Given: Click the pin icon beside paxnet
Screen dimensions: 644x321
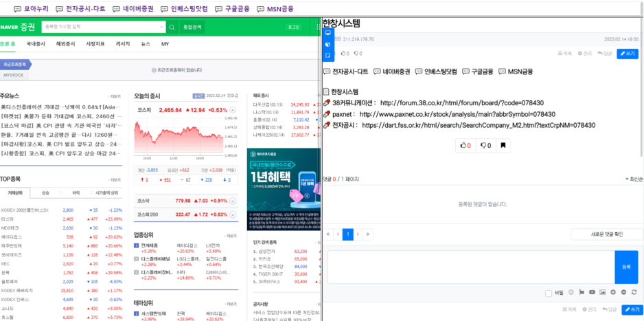Looking at the screenshot, I should (x=327, y=114).
